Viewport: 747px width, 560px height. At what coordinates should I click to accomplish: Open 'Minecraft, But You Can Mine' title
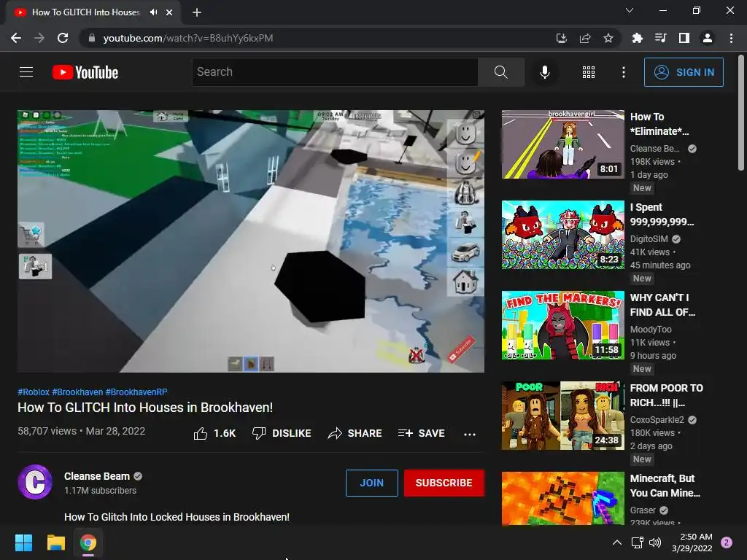665,486
